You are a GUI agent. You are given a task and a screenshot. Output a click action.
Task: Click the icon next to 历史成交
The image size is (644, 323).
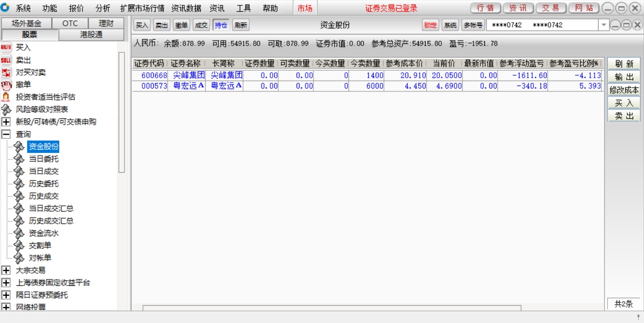pyautogui.click(x=19, y=196)
